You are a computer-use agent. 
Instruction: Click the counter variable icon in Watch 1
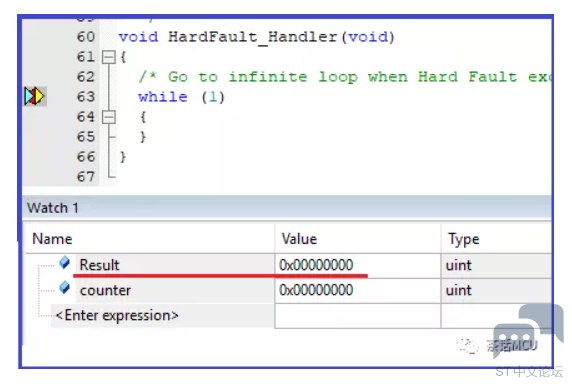coord(65,288)
